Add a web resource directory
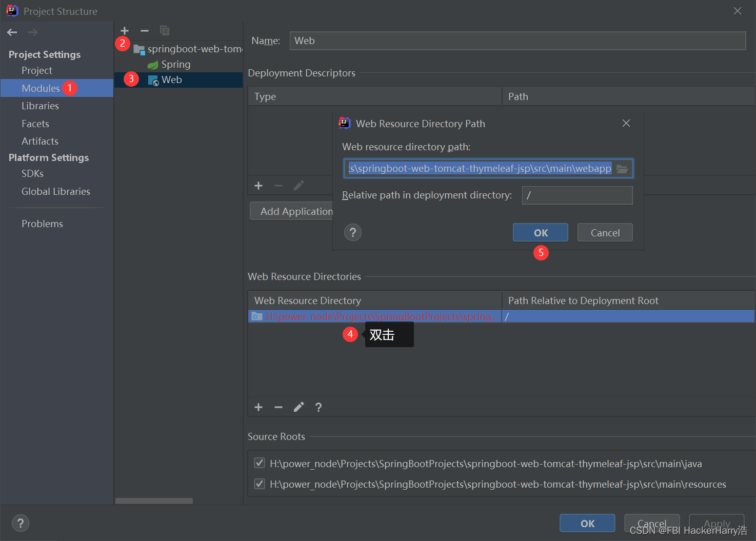Screen dimensions: 756x541 point(258,407)
